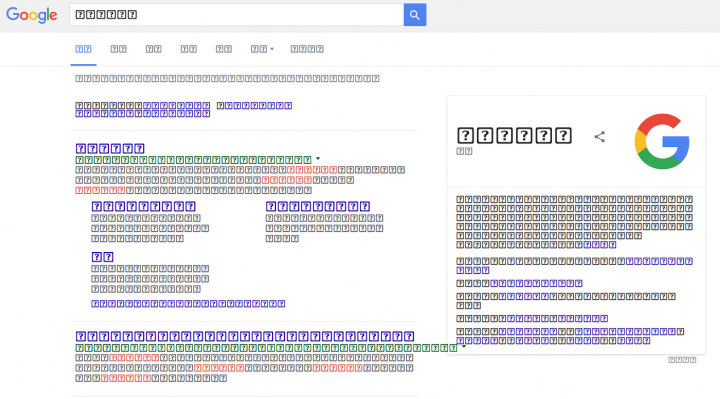Open the left sitelink heading under first result

(x=144, y=206)
